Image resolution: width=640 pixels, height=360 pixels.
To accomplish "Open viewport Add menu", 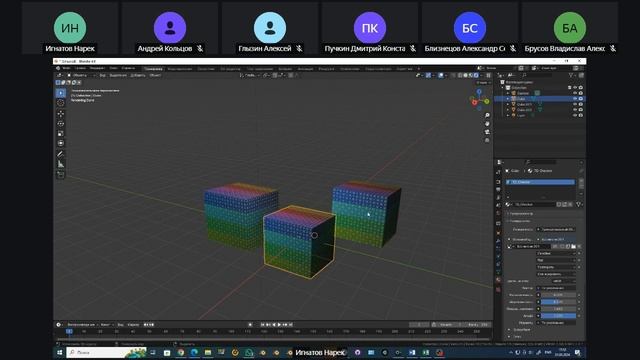I will pos(138,75).
